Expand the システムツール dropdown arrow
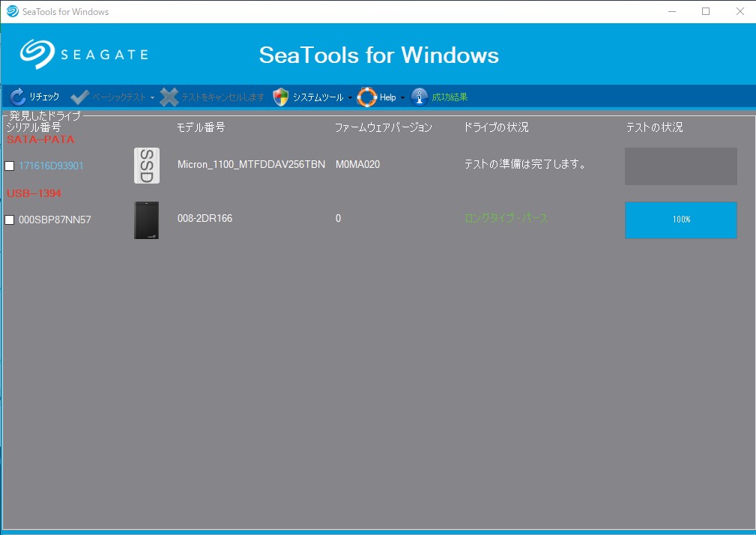 pos(350,98)
